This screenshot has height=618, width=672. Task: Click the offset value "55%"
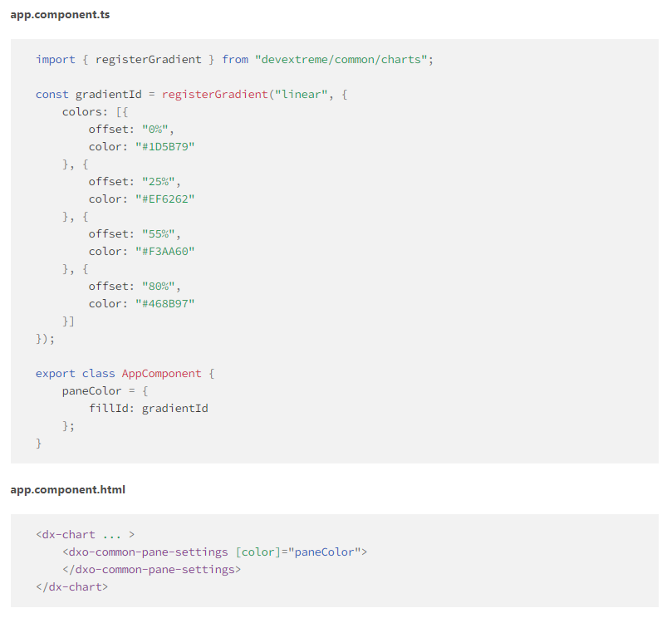pos(159,234)
